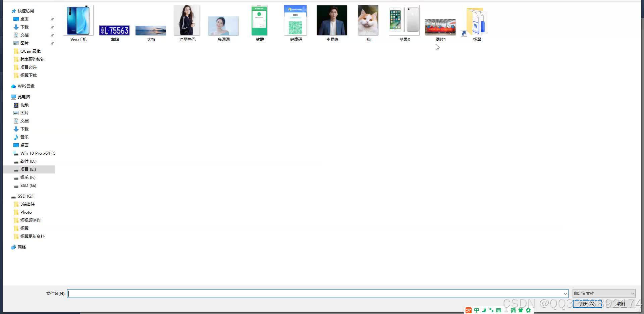Screen dimensions: 644x314
Task: Select 此电脑 in the navigation tree
Action: (x=23, y=97)
